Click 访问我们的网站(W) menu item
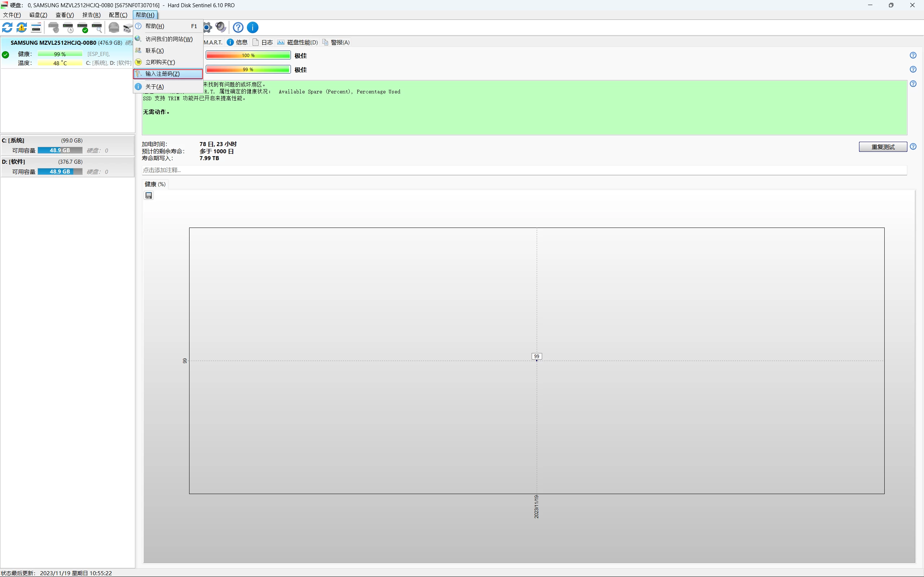Image resolution: width=924 pixels, height=577 pixels. pyautogui.click(x=169, y=39)
